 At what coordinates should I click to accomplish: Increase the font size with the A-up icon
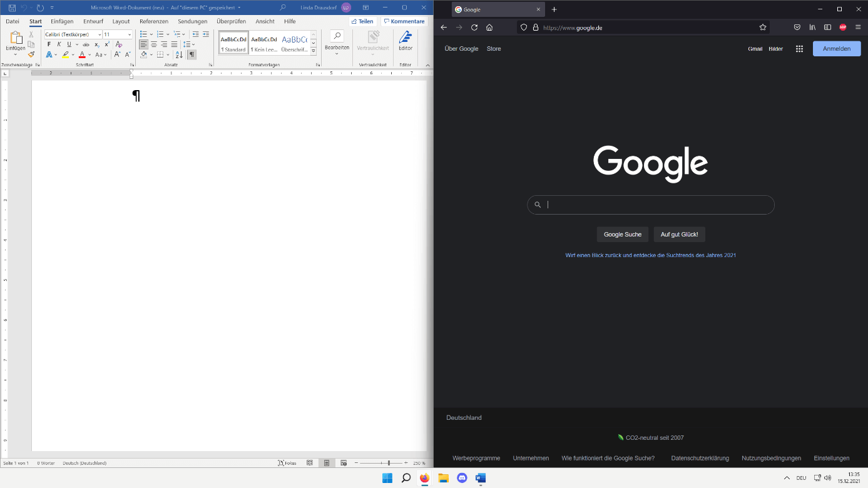[x=117, y=54]
